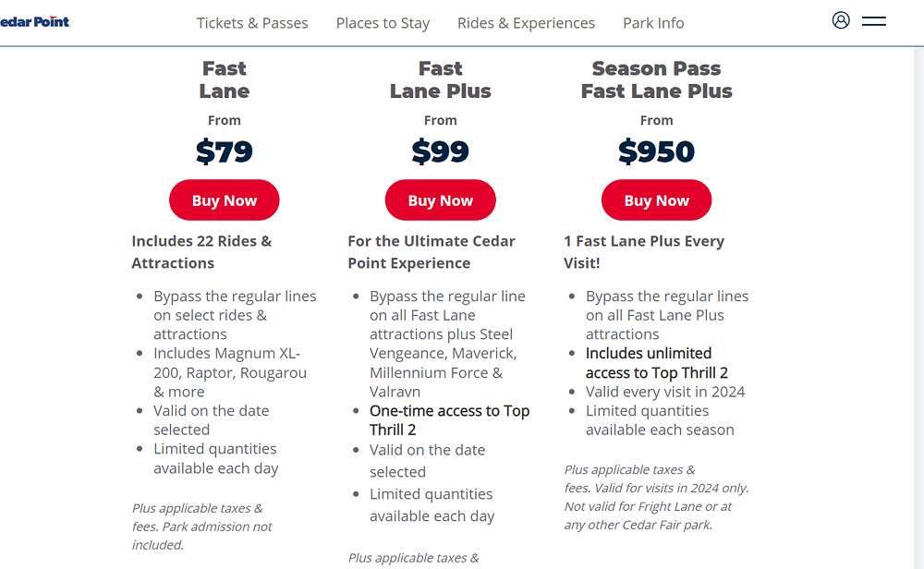Click the Fast Lane Plus heading
The height and width of the screenshot is (569, 924).
(441, 79)
